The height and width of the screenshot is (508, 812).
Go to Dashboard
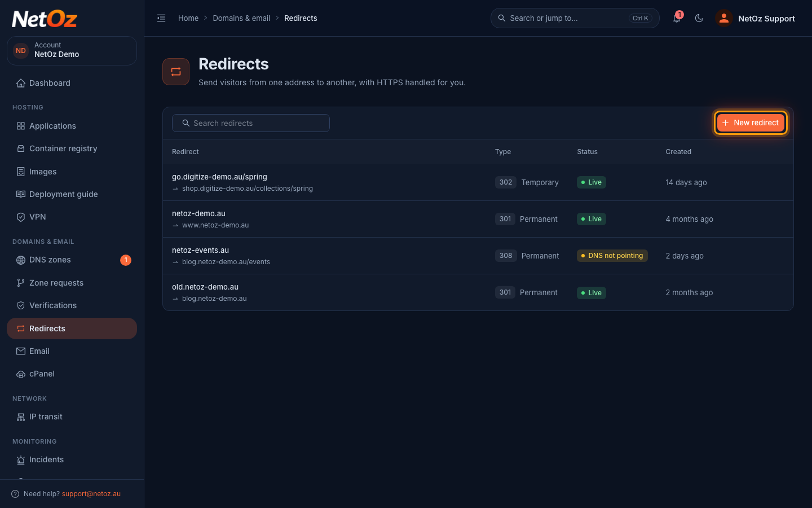coord(72,83)
